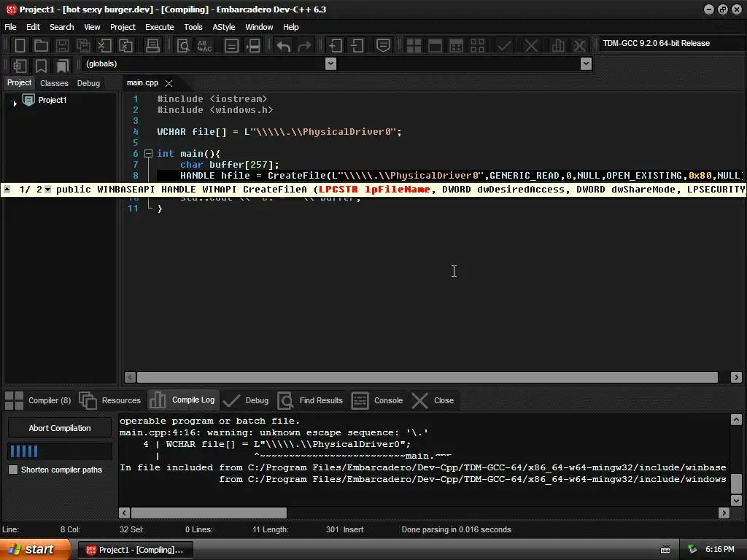747x560 pixels.
Task: Open the members dropdown right of globals
Action: pos(586,64)
